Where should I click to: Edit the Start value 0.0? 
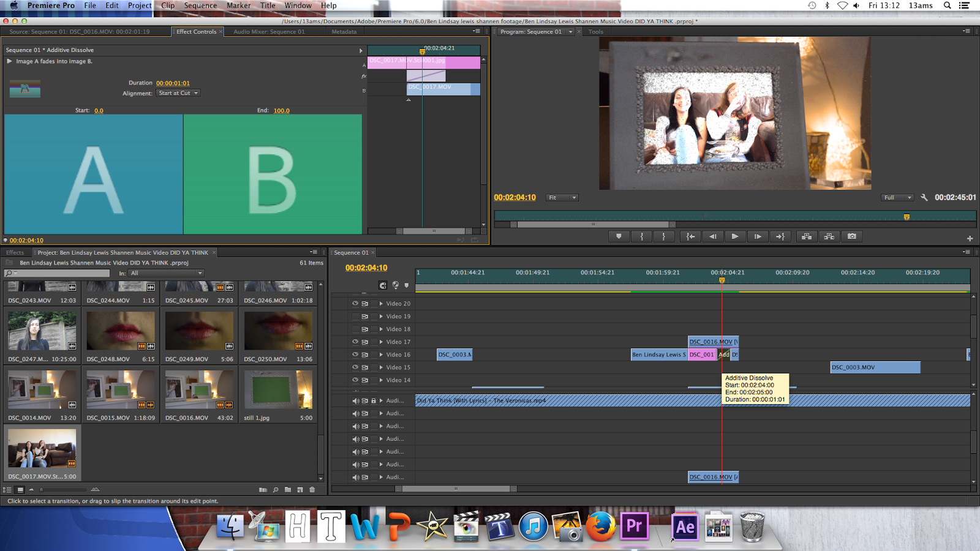pos(99,111)
